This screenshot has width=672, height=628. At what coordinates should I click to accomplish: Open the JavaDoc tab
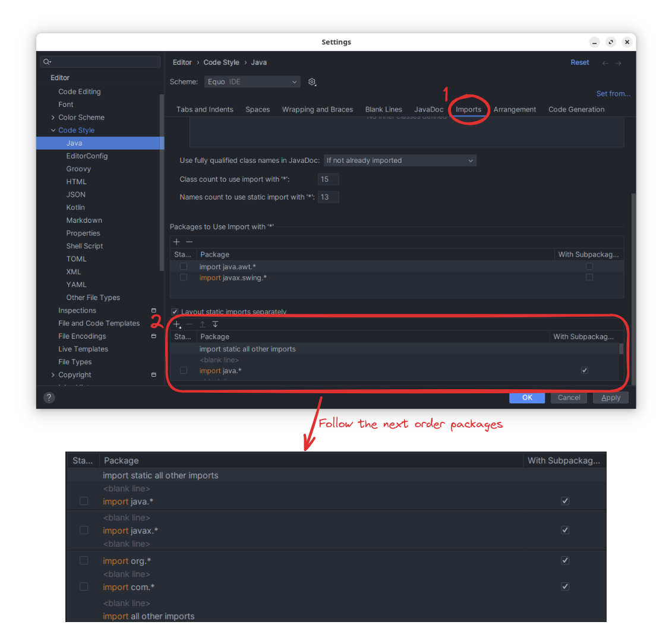point(428,109)
